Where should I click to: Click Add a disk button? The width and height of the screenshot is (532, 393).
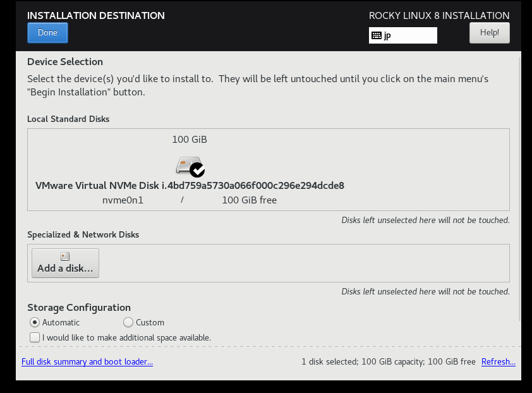[66, 263]
